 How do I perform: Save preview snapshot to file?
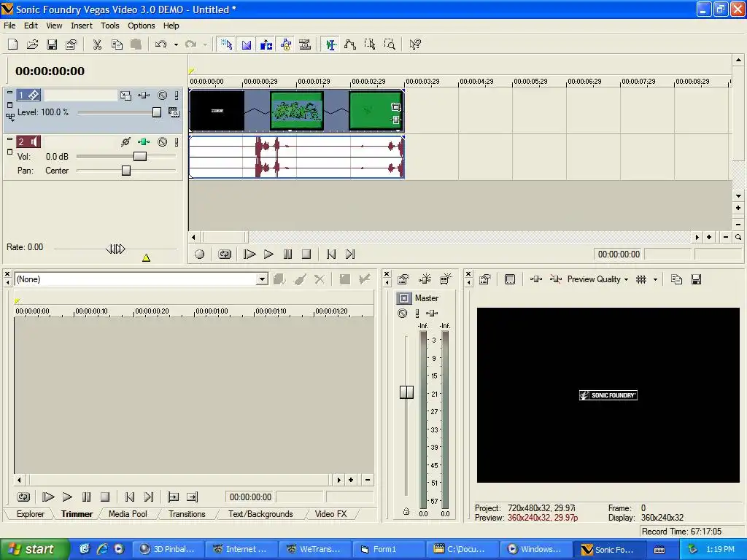coord(696,279)
